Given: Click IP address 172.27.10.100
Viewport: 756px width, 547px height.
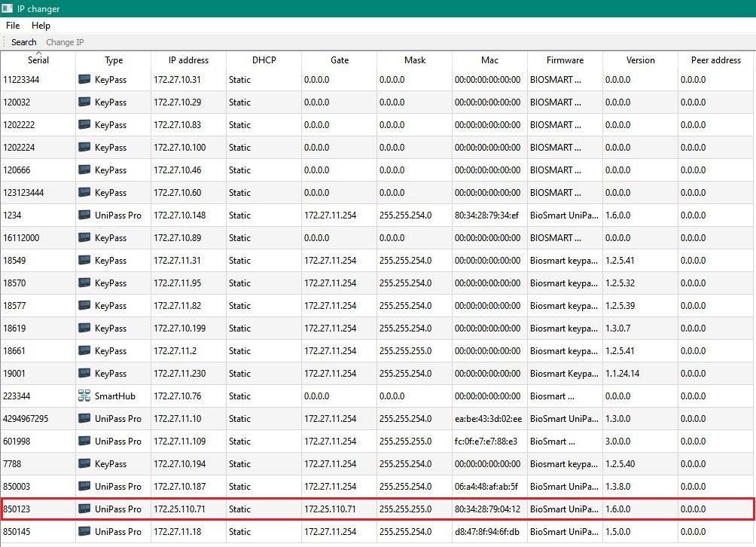Looking at the screenshot, I should click(180, 148).
